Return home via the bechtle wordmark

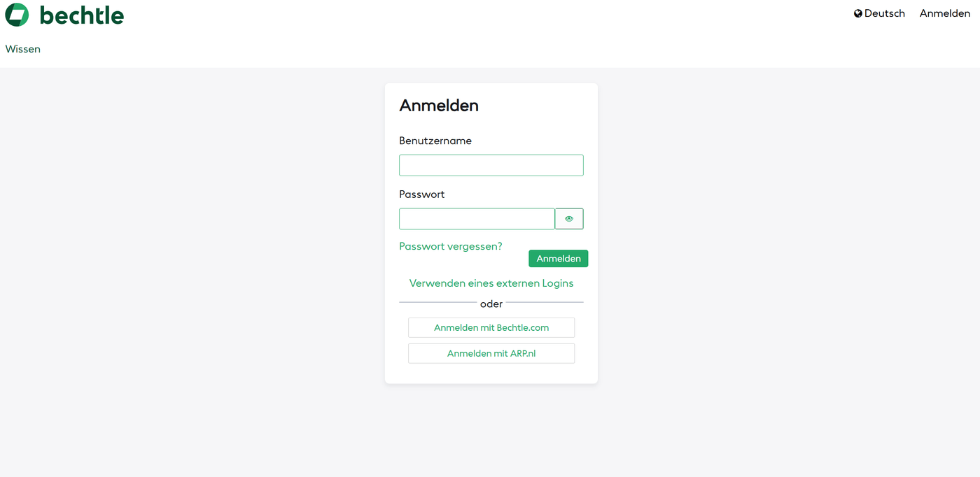click(82, 14)
